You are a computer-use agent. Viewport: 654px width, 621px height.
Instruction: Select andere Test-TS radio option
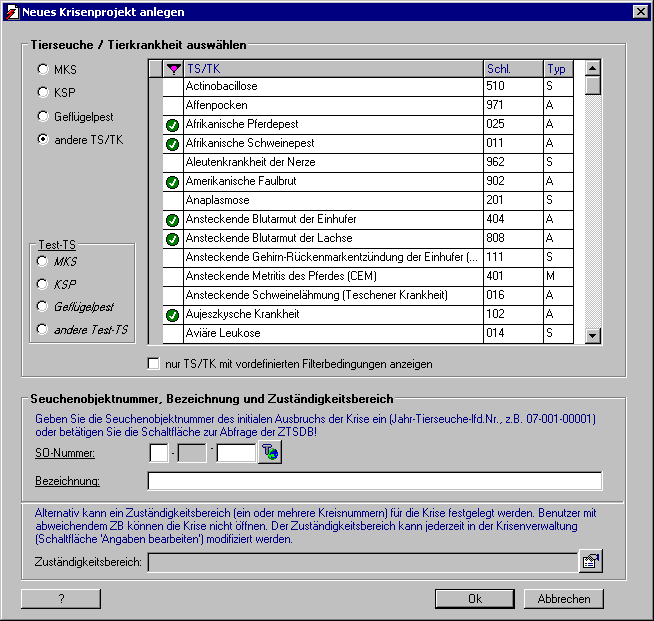pyautogui.click(x=42, y=329)
